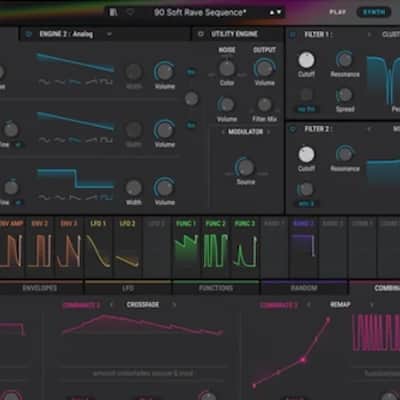Select ramp waveform for oscillator 3
The width and height of the screenshot is (400, 400).
(91, 198)
